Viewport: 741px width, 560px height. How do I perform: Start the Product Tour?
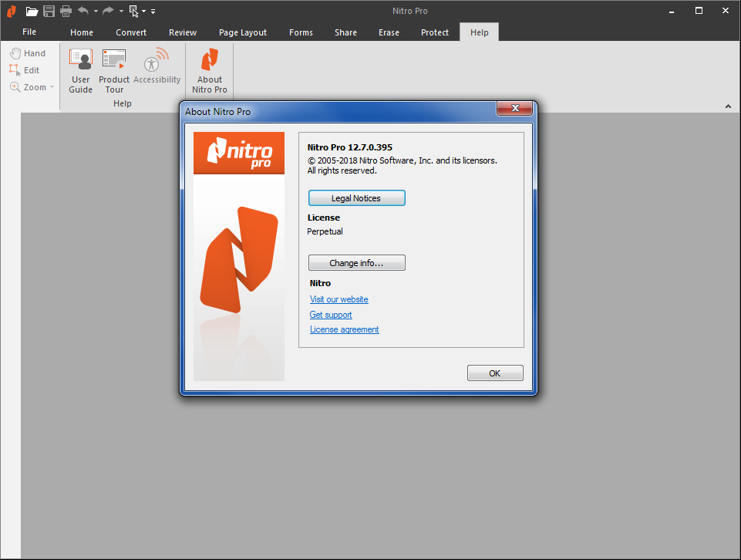click(114, 71)
